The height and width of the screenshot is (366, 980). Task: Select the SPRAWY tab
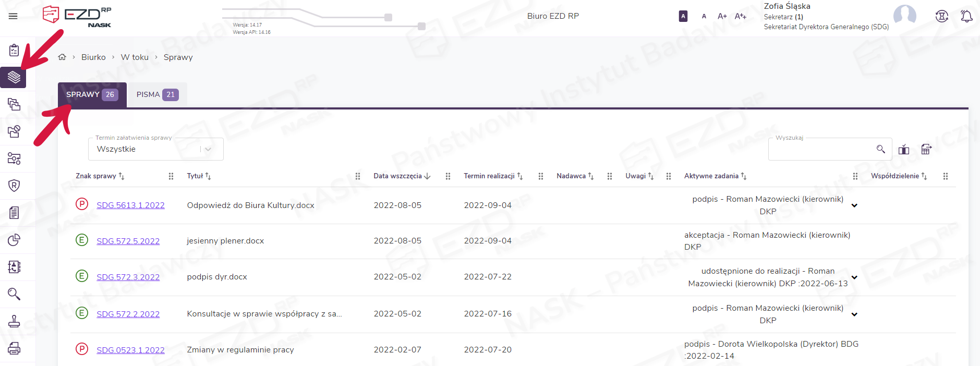point(92,95)
